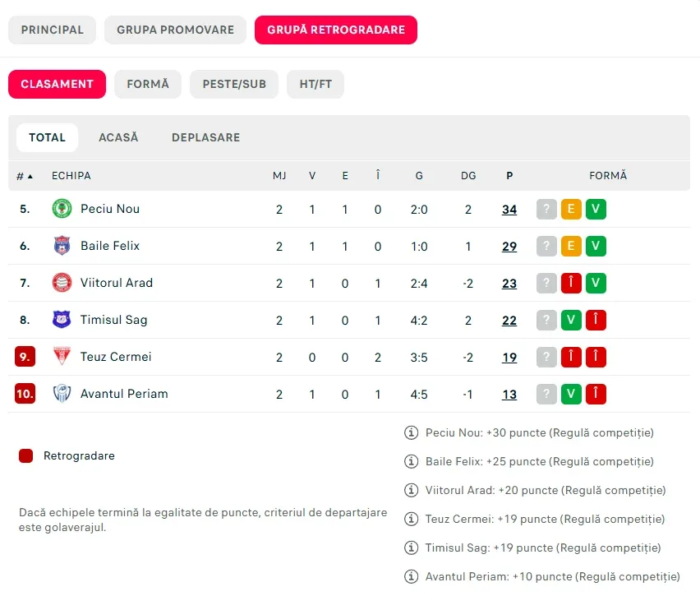
Task: Click the Baile Felix team crest
Action: tap(62, 246)
